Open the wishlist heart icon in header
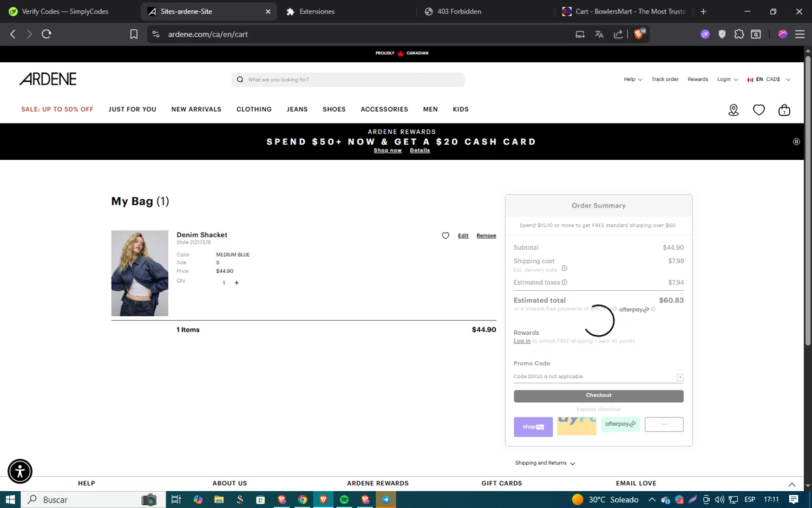Screen dimensions: 812x508 point(759,110)
